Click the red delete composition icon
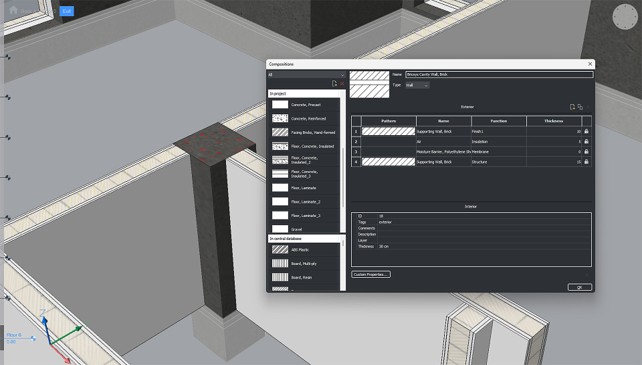 (342, 84)
